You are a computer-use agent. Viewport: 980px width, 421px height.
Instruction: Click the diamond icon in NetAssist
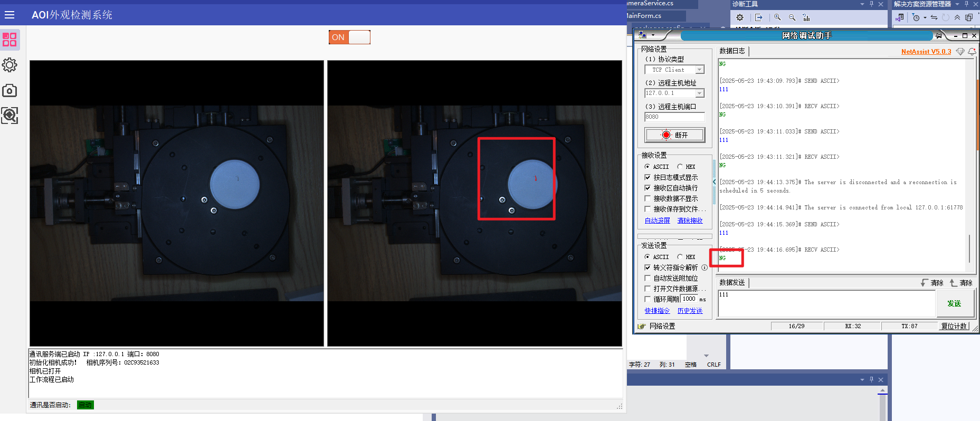960,51
